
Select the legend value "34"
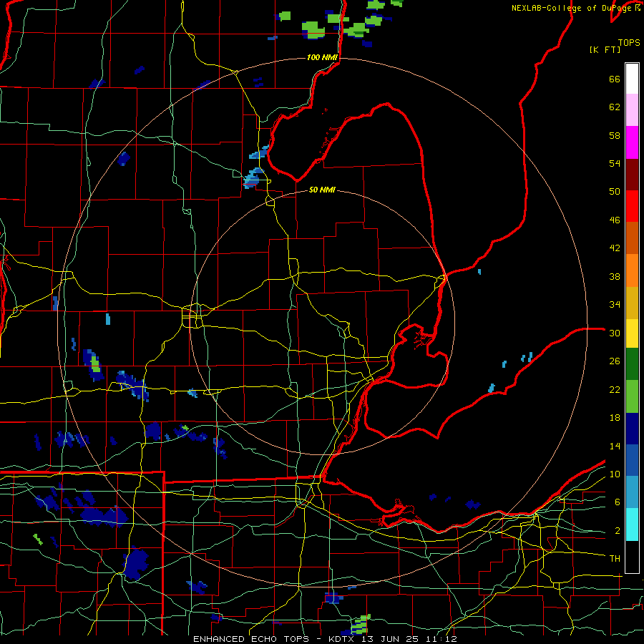coord(615,305)
